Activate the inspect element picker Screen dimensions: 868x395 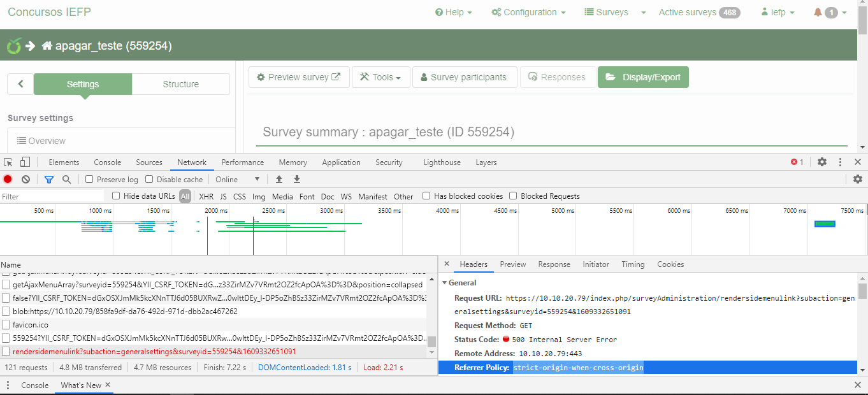pos(8,162)
